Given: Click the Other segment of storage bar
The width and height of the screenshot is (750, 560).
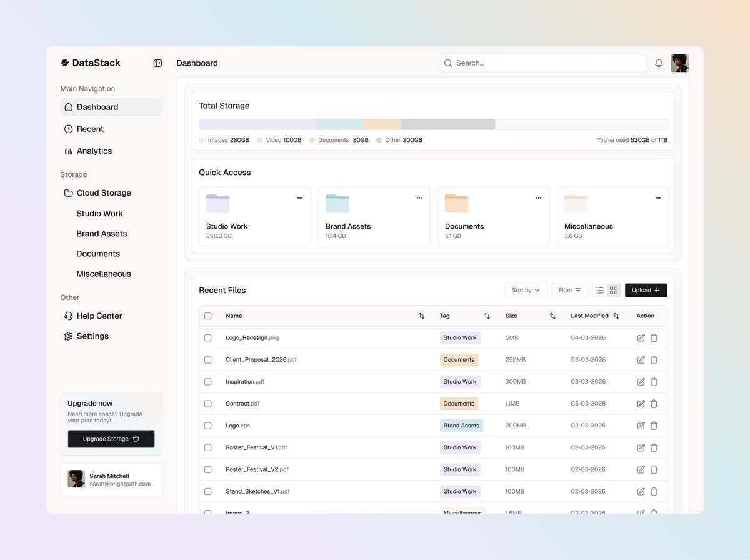Looking at the screenshot, I should [x=448, y=124].
